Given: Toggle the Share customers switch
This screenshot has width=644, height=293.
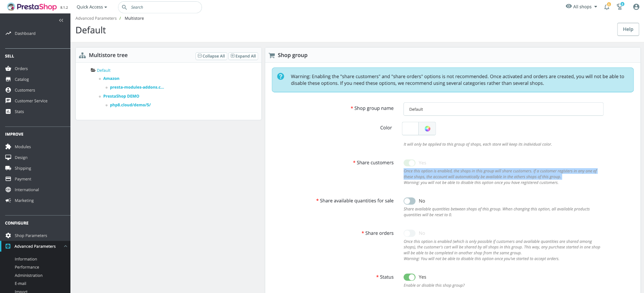Looking at the screenshot, I should tap(410, 163).
